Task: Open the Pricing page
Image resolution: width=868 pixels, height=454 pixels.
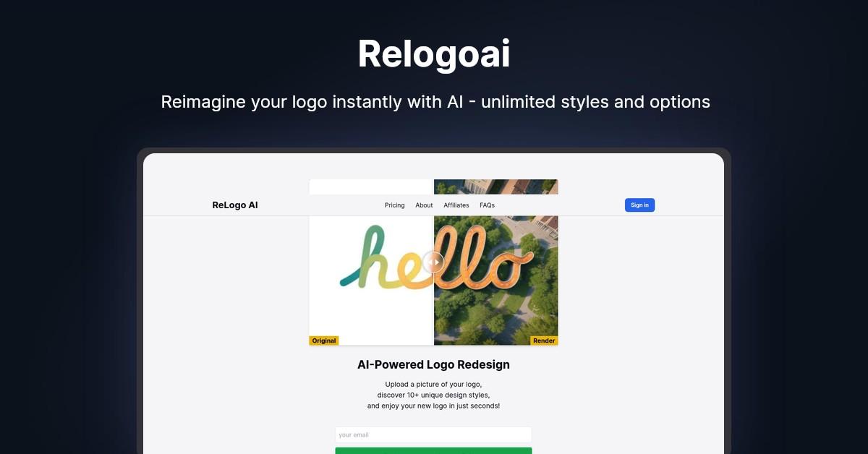Action: (x=394, y=205)
